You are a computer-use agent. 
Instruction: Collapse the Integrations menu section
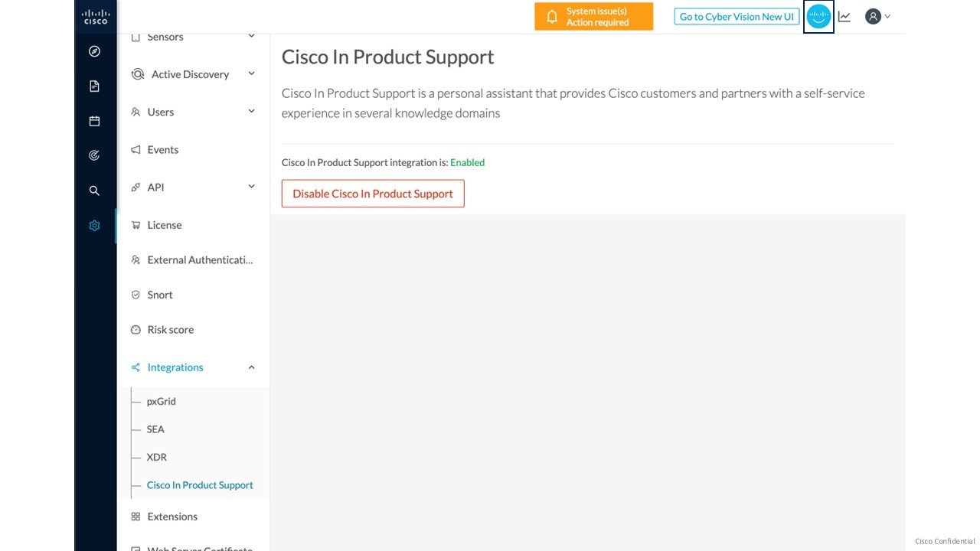coord(193,367)
